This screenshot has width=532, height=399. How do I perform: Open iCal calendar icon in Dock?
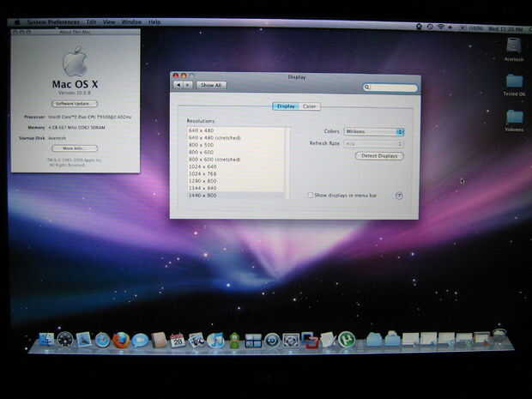point(178,341)
